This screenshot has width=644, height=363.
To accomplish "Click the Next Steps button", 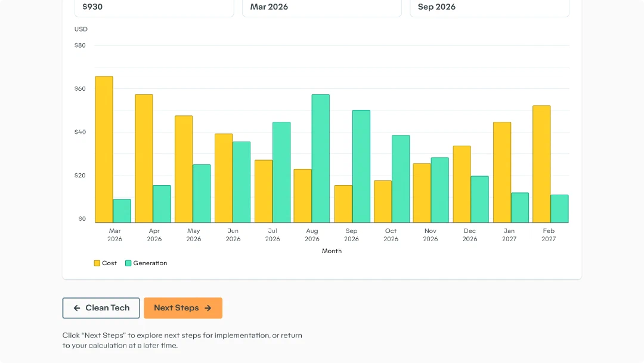I will (x=183, y=308).
